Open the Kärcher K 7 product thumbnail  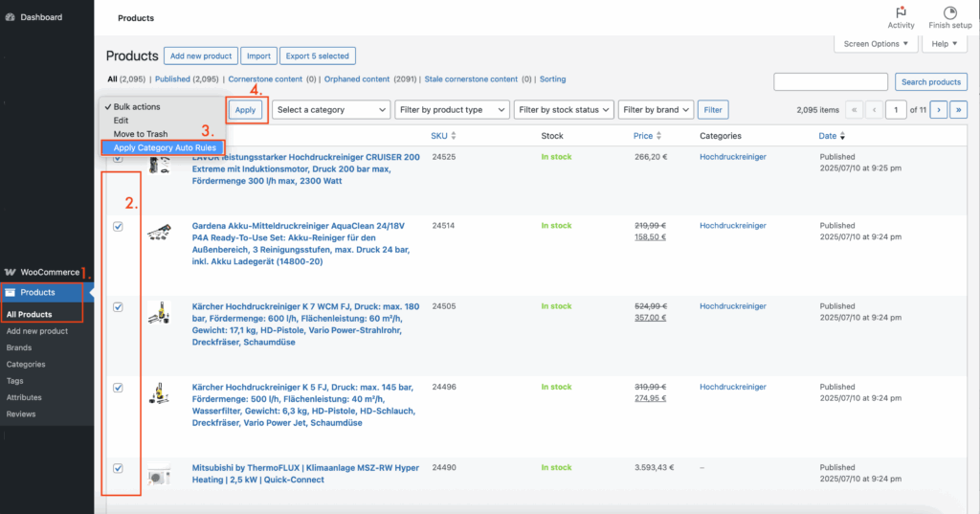pyautogui.click(x=160, y=313)
